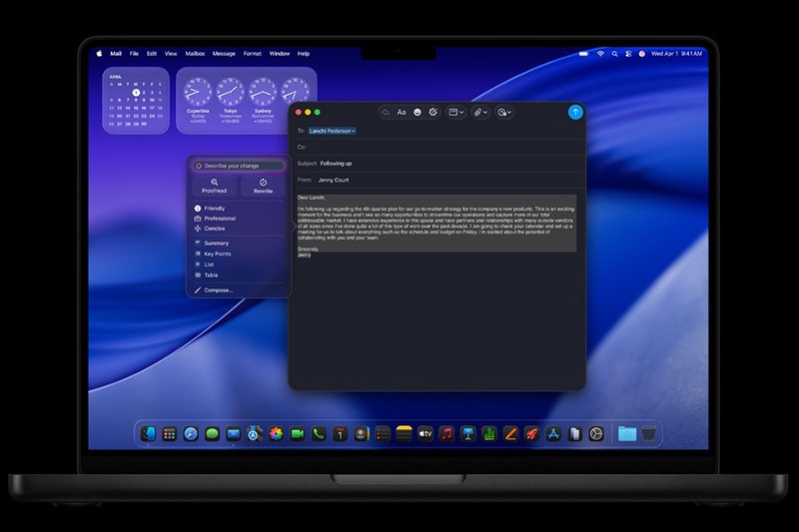The image size is (799, 532).
Task: Open Calendar from the Dock
Action: 341,434
